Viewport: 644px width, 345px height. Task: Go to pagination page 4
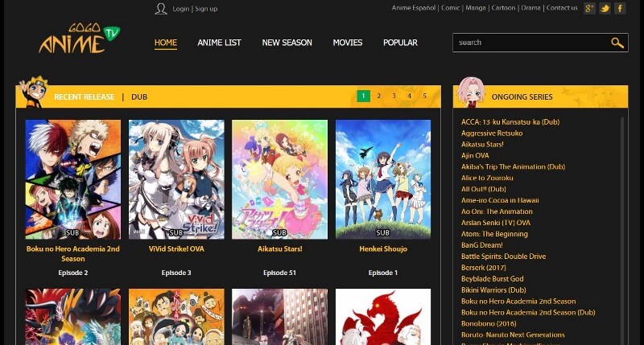409,96
